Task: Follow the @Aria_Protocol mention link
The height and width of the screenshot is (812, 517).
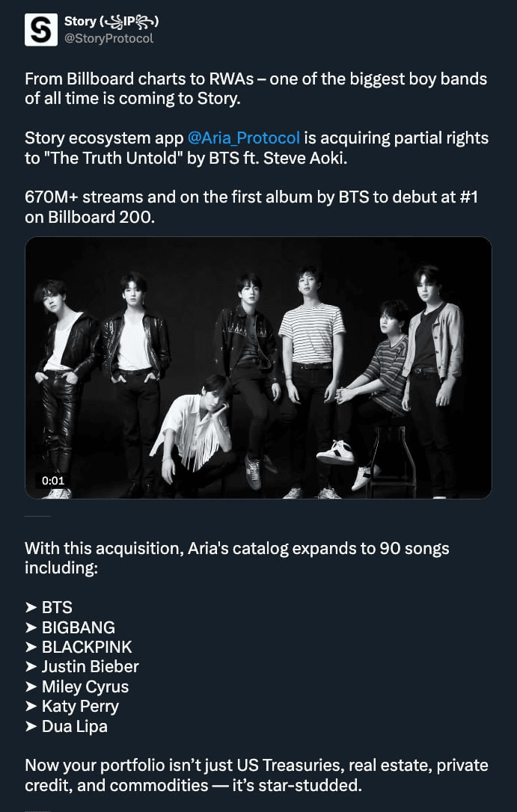Action: [243, 138]
